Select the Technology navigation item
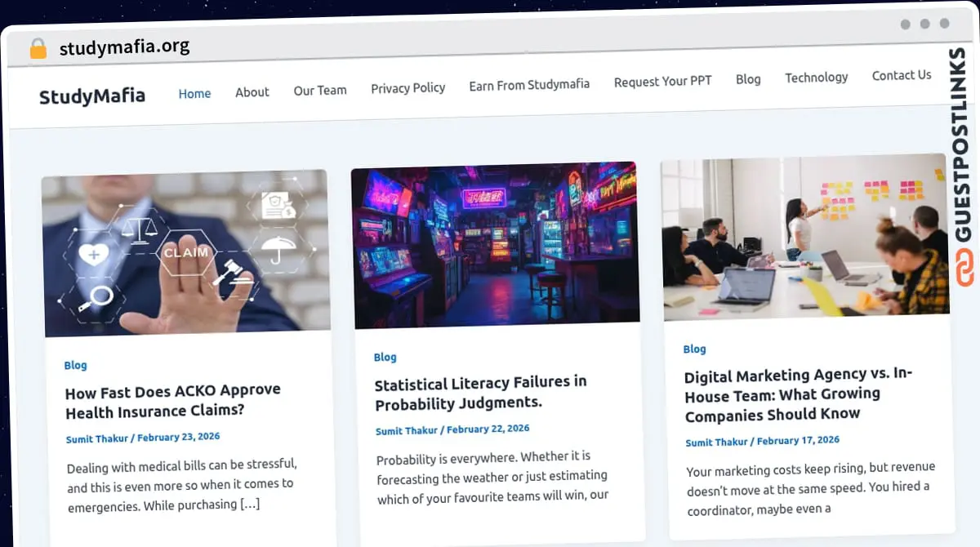The height and width of the screenshot is (547, 980). point(816,78)
